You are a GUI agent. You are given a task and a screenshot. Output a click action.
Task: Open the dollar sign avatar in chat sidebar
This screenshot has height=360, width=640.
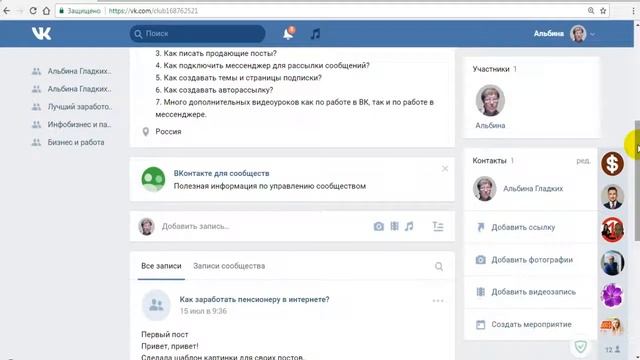click(612, 164)
